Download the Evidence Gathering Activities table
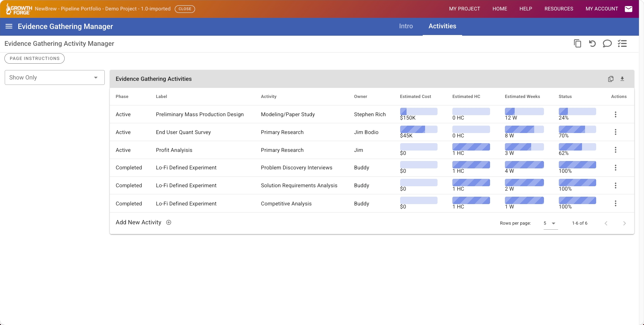Viewport: 644px width, 325px height. 622,79
